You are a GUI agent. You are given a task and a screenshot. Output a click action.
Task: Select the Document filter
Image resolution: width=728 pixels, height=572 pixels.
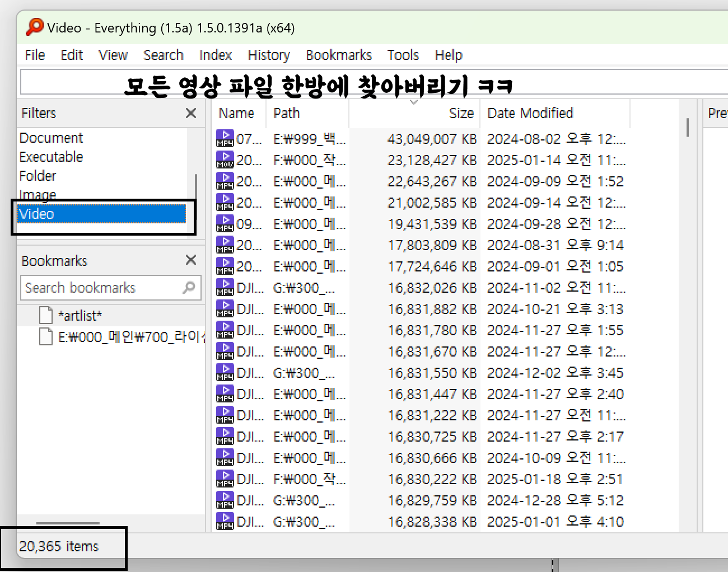(x=51, y=138)
